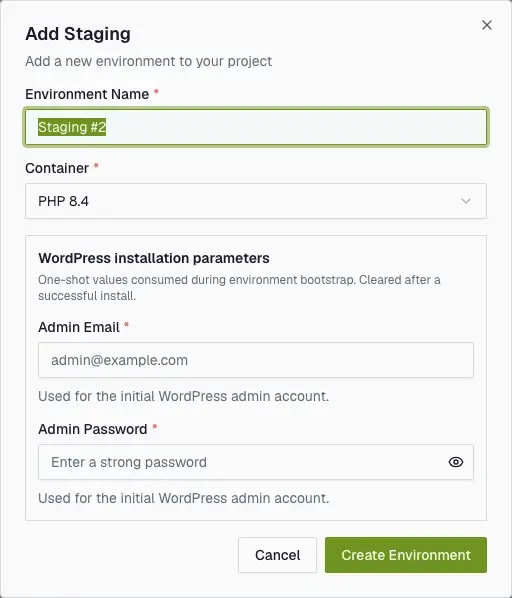This screenshot has width=512, height=598.
Task: Click the Environment Name label
Action: [x=87, y=94]
